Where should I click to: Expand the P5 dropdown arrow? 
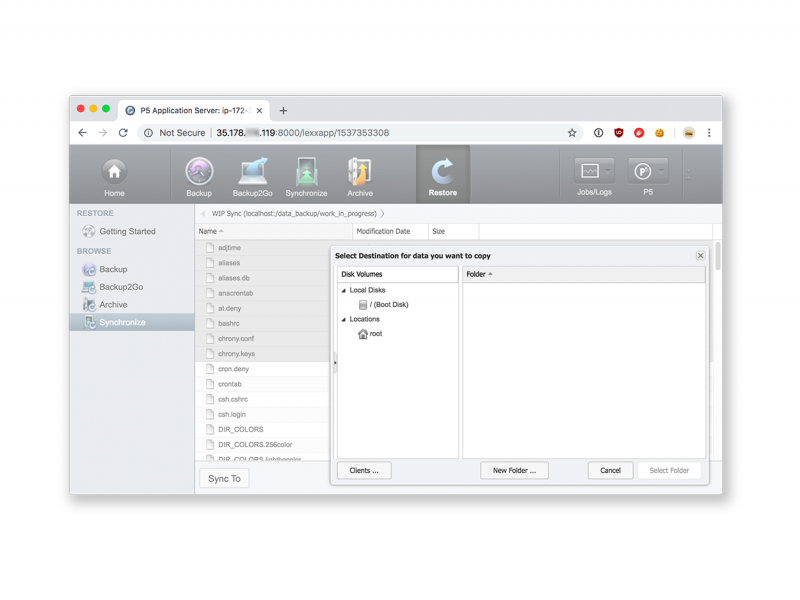tap(661, 171)
